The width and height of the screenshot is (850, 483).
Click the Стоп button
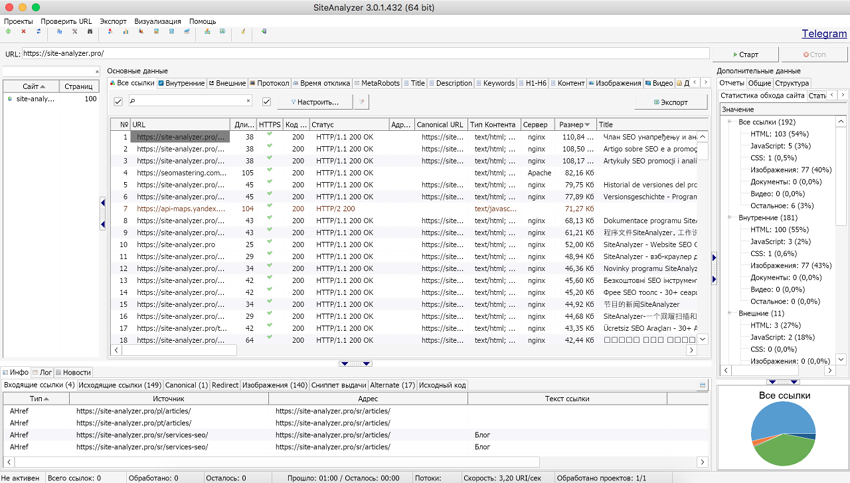point(814,54)
